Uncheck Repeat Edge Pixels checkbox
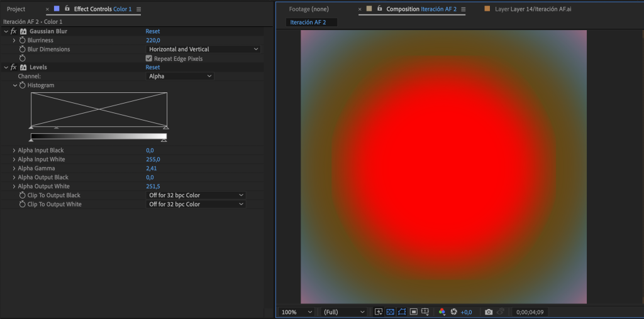Viewport: 644px width, 319px height. [148, 58]
